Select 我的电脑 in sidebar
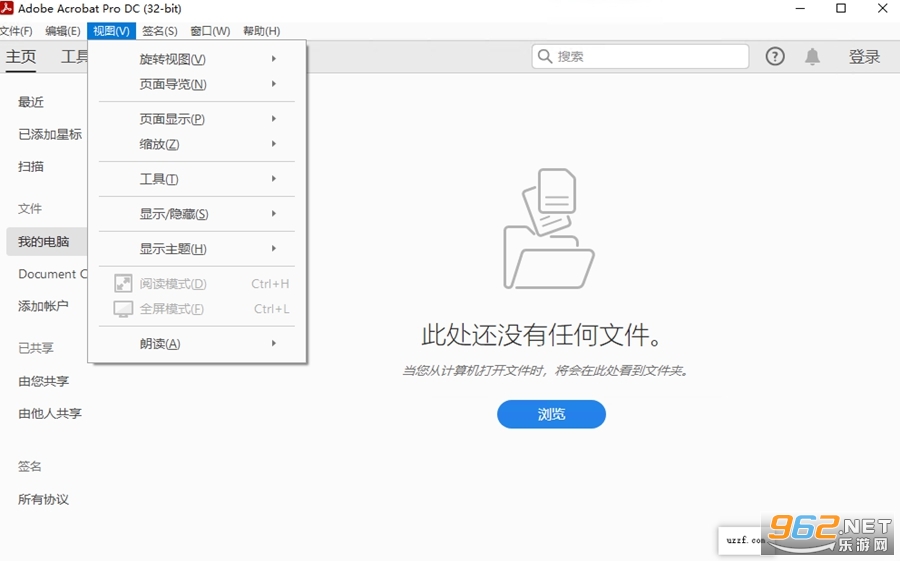Image resolution: width=900 pixels, height=561 pixels. click(x=46, y=241)
